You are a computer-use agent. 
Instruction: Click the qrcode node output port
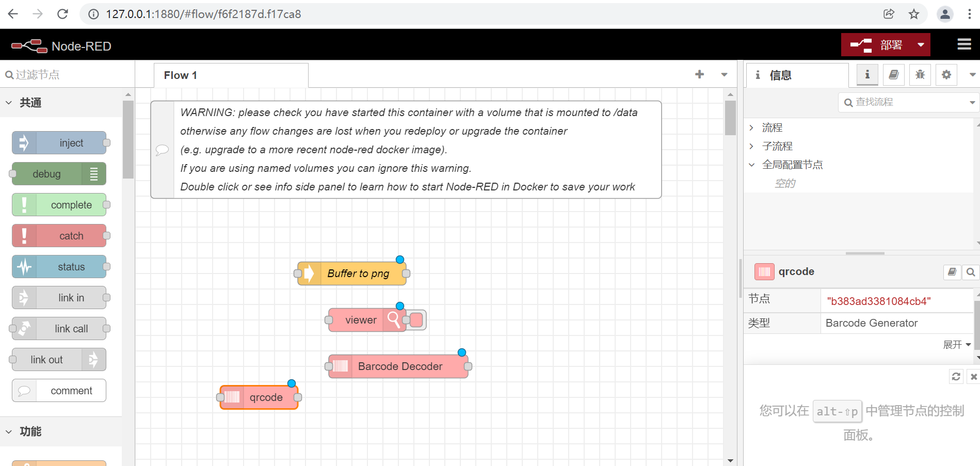point(298,397)
